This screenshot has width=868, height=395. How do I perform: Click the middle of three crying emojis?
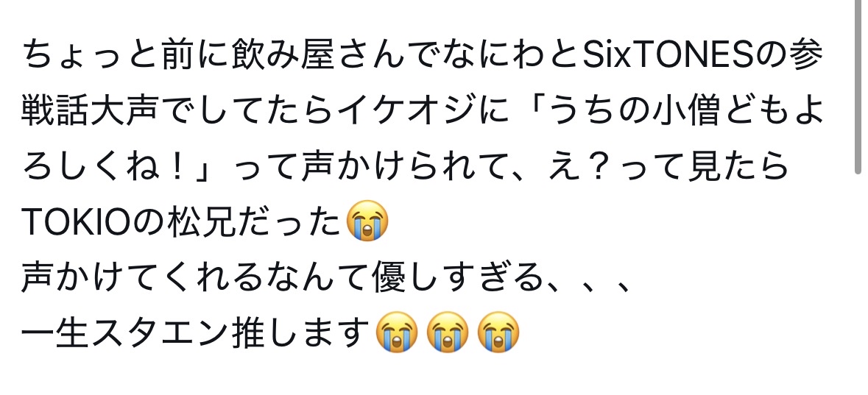pos(448,332)
